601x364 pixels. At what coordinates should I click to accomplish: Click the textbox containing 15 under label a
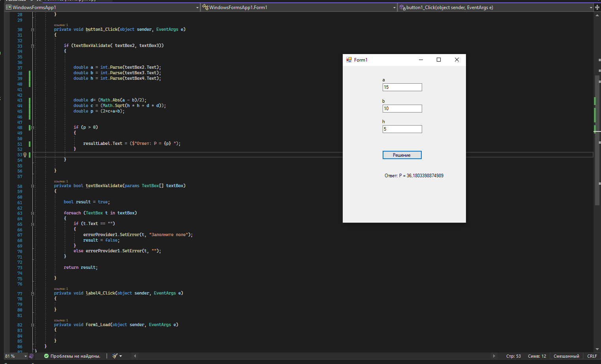point(402,87)
